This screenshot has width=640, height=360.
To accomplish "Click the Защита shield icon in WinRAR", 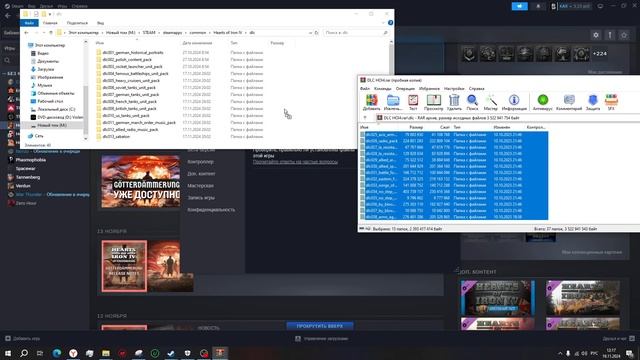I will point(593,102).
